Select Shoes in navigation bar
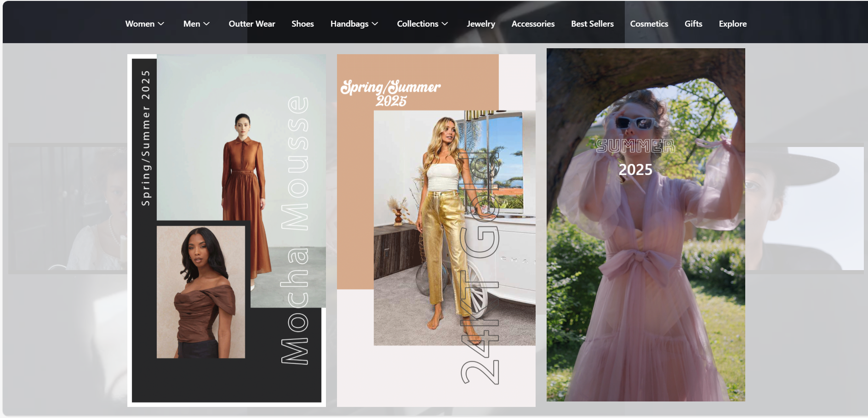The height and width of the screenshot is (418, 868). [x=303, y=24]
